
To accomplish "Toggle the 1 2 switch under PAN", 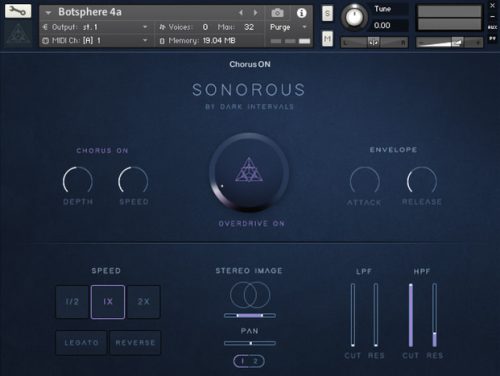I will coord(249,361).
